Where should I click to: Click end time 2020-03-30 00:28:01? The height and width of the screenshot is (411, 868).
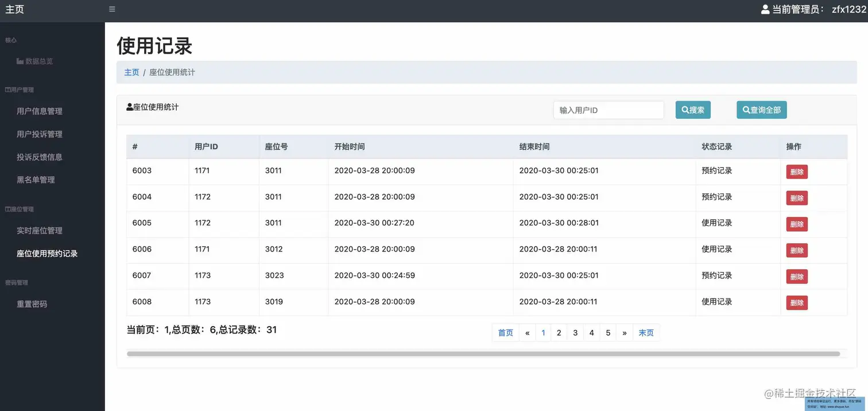coord(559,223)
